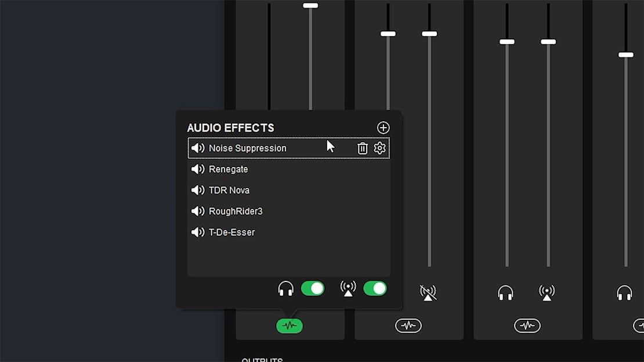Click the first channel's stream fader handle
The image size is (644, 362).
pyautogui.click(x=310, y=5)
